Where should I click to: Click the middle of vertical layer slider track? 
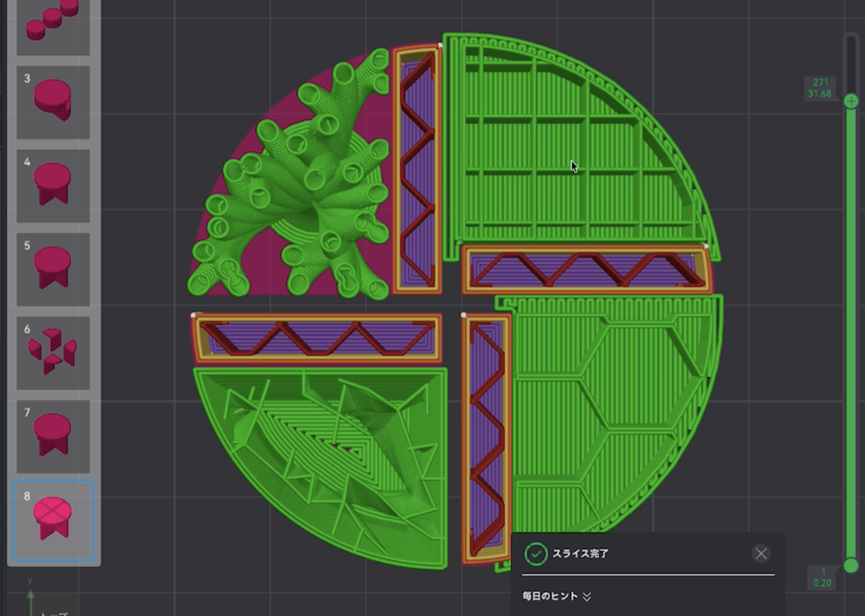click(x=851, y=333)
